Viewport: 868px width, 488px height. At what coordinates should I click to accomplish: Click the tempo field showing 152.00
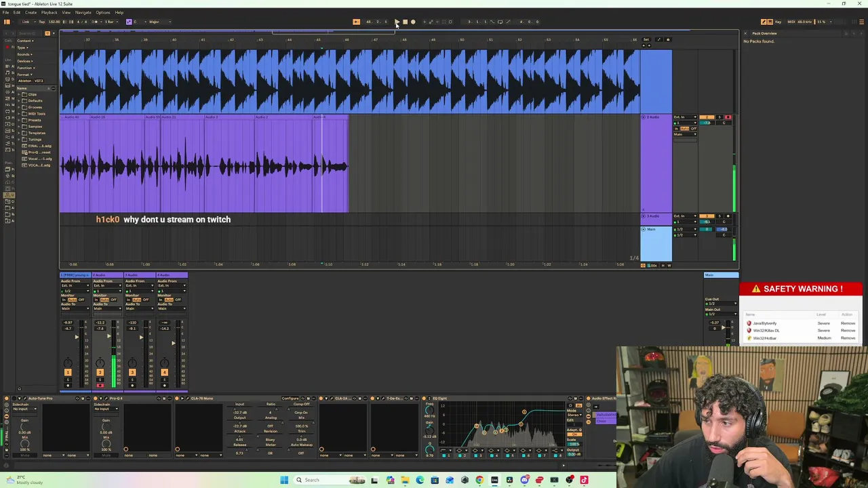coord(54,22)
